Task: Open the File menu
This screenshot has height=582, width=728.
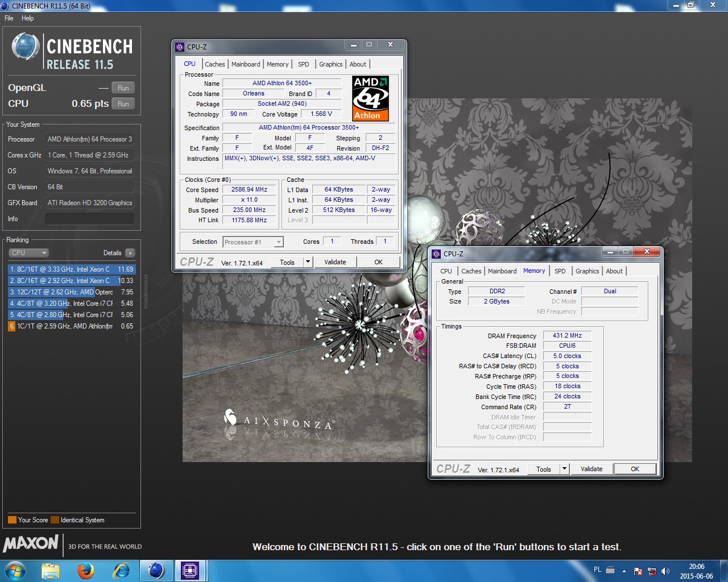Action: tap(9, 18)
